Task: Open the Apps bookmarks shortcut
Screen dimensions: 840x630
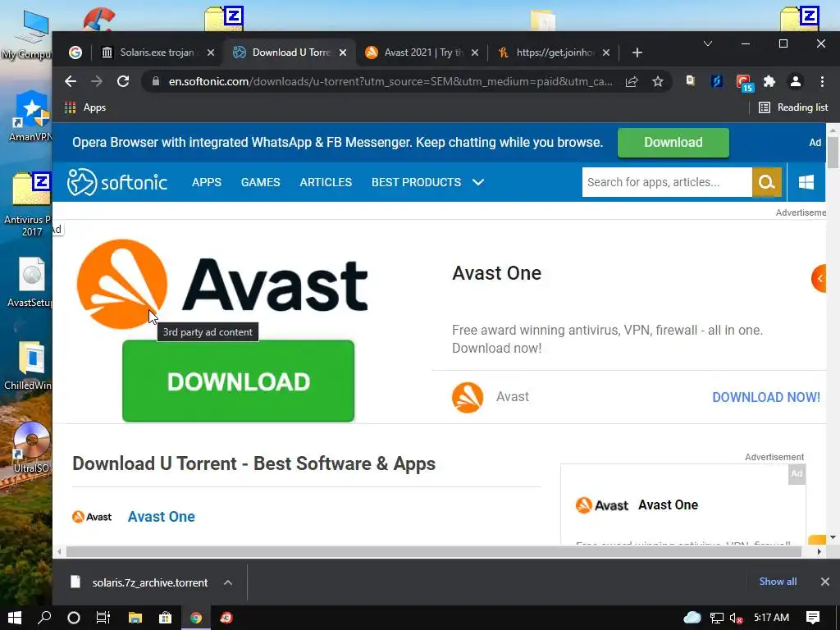Action: tap(85, 107)
